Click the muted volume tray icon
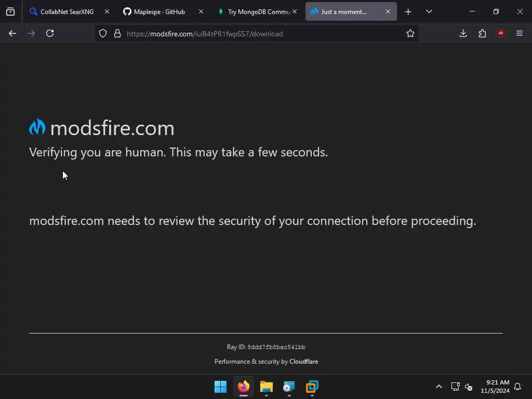532x399 pixels. (469, 387)
